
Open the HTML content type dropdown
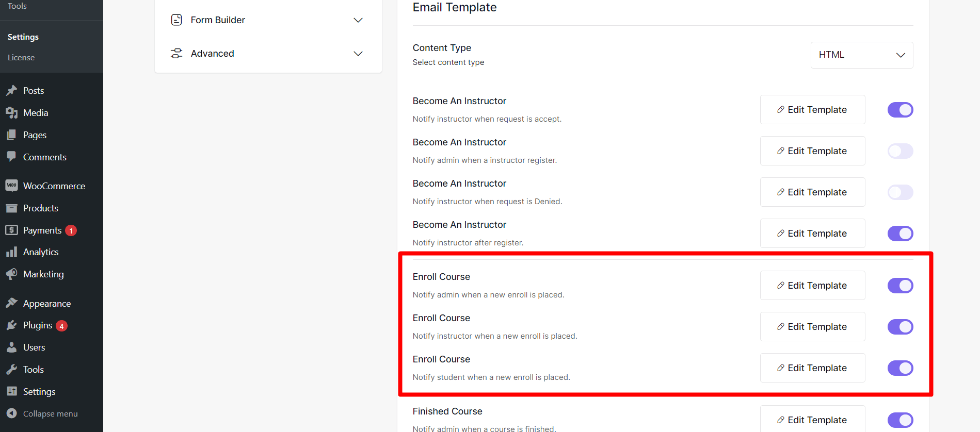[861, 55]
